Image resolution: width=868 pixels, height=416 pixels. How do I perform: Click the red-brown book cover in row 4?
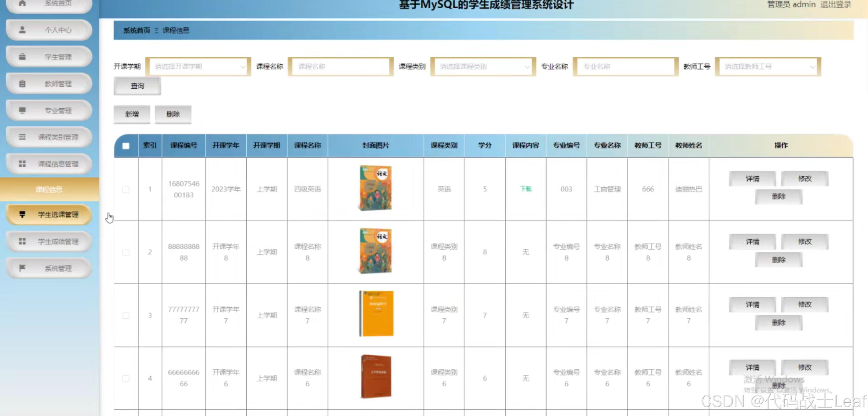376,376
